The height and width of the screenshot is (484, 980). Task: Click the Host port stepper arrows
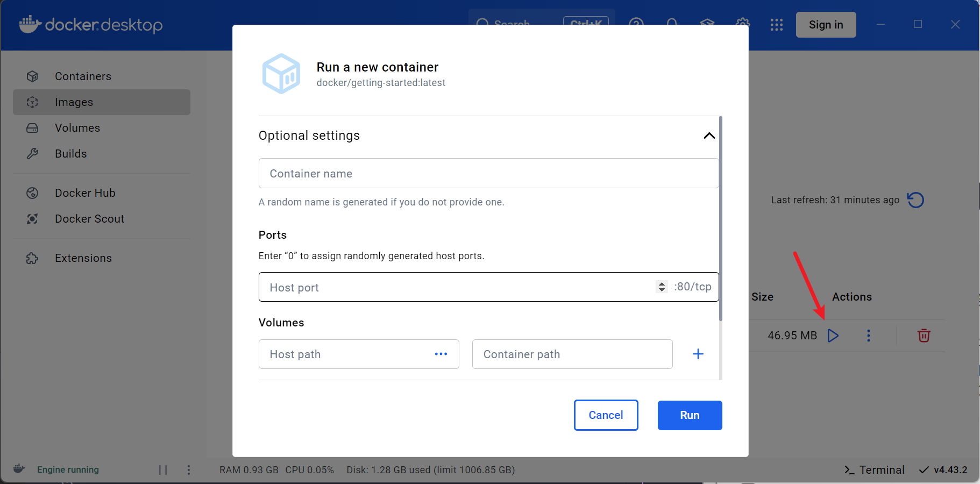tap(662, 287)
